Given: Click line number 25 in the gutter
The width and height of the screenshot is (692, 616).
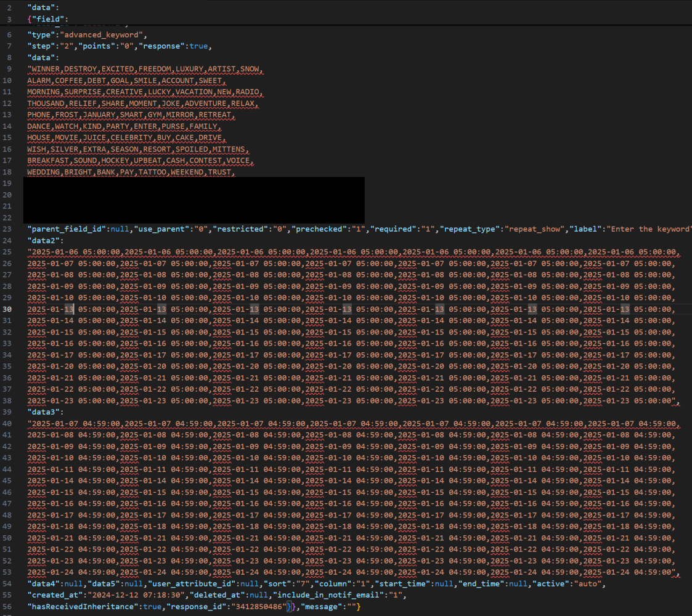Looking at the screenshot, I should (7, 252).
